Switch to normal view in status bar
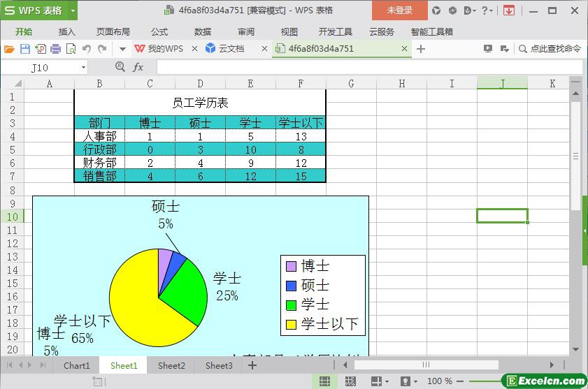 click(324, 381)
